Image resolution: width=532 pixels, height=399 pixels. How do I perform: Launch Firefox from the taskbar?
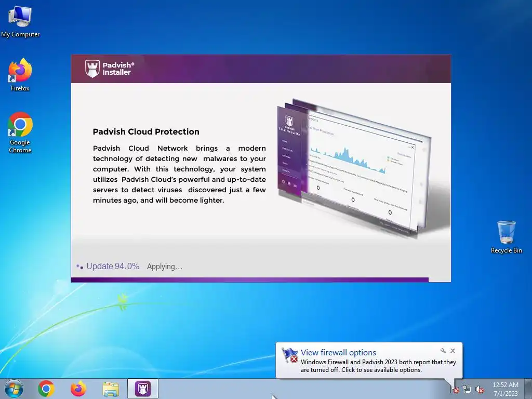click(x=78, y=389)
